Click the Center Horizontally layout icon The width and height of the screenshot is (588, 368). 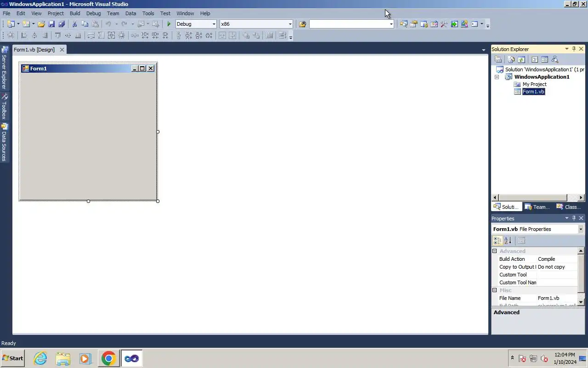pos(222,35)
